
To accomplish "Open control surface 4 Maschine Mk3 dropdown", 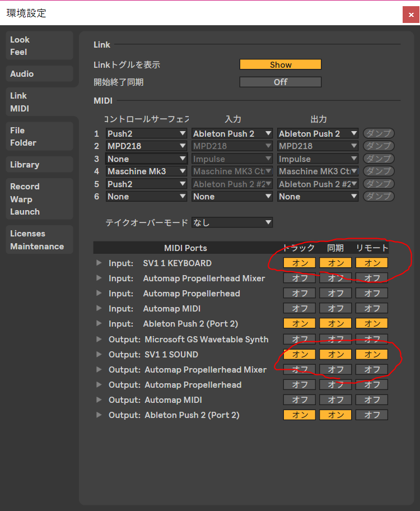I will click(x=147, y=171).
